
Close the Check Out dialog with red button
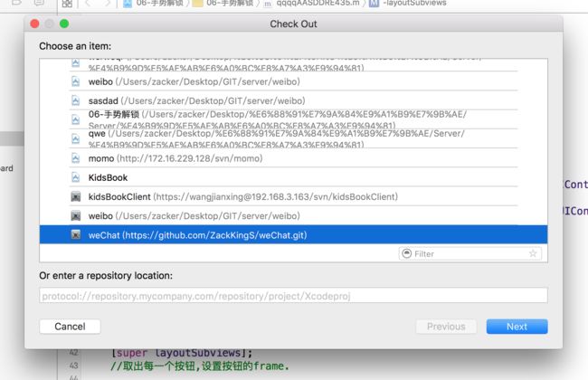(x=34, y=24)
